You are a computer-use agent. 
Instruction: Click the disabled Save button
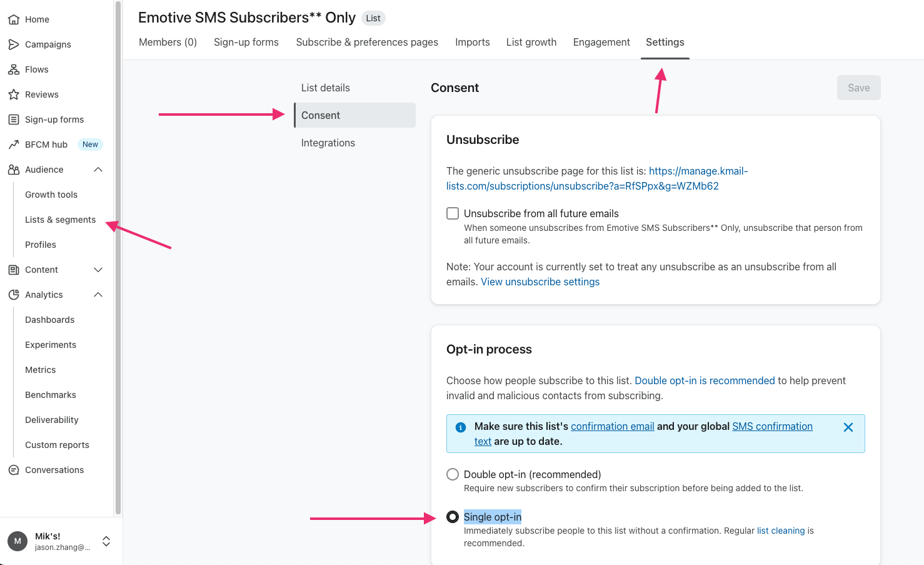click(858, 88)
